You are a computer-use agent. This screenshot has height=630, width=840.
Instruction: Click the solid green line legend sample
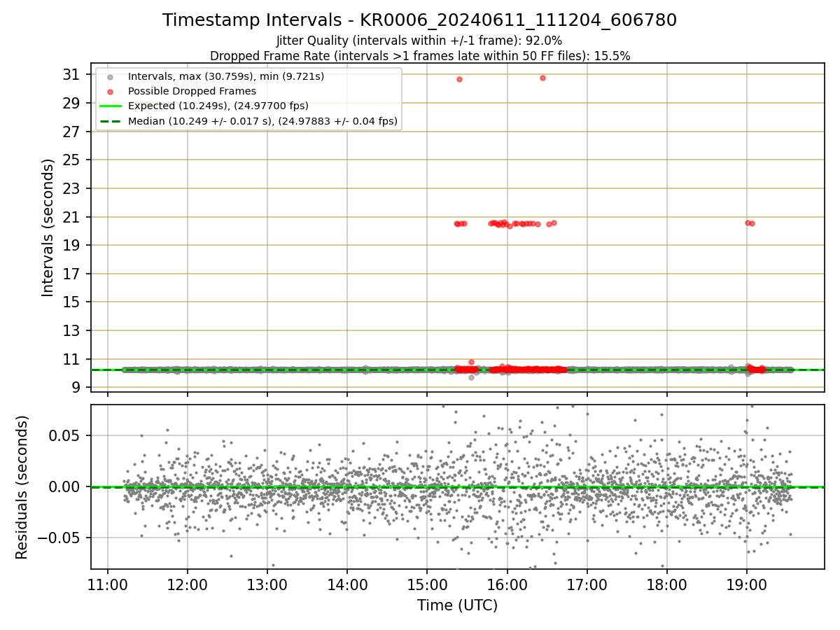pyautogui.click(x=110, y=106)
